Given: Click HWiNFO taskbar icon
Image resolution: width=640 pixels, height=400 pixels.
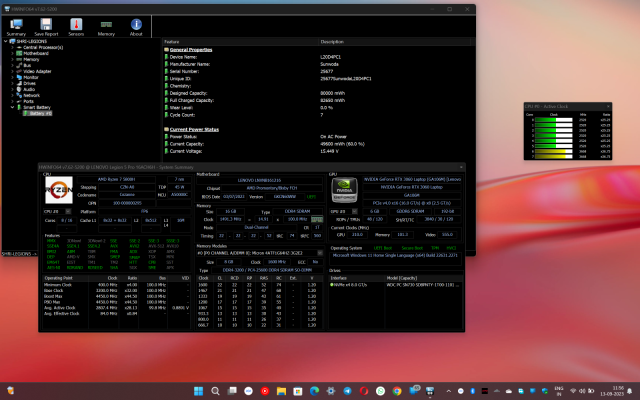Looking at the screenshot, I should tap(430, 391).
